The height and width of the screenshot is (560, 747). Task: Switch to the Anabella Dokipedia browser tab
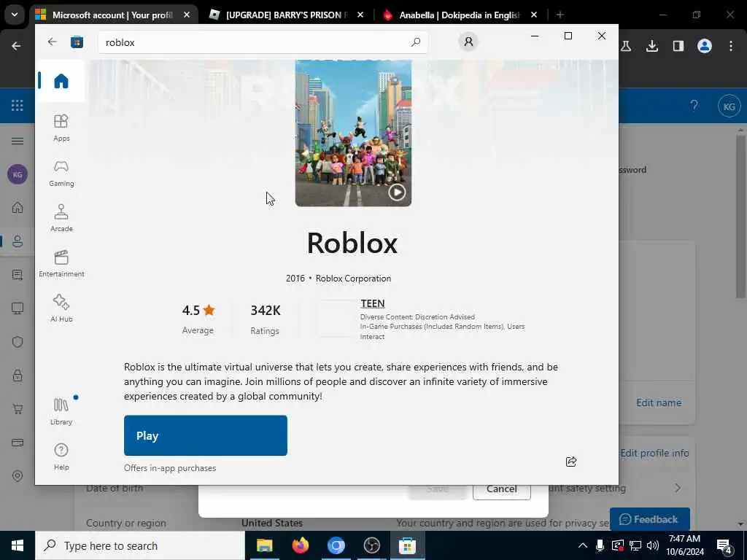(459, 15)
